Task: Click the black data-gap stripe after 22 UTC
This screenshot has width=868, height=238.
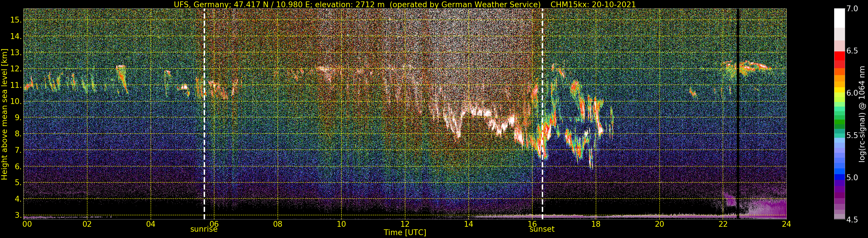Action: coord(738,114)
